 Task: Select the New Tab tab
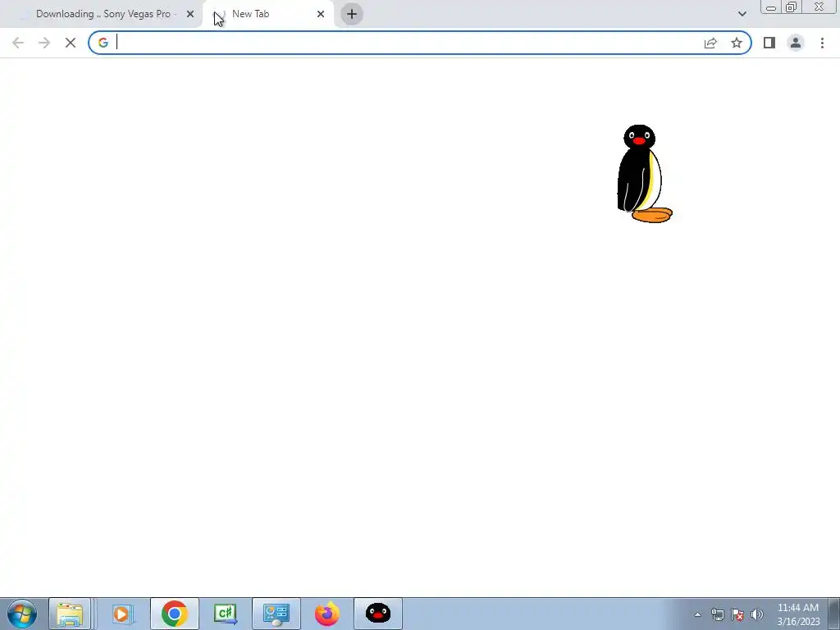tap(268, 14)
